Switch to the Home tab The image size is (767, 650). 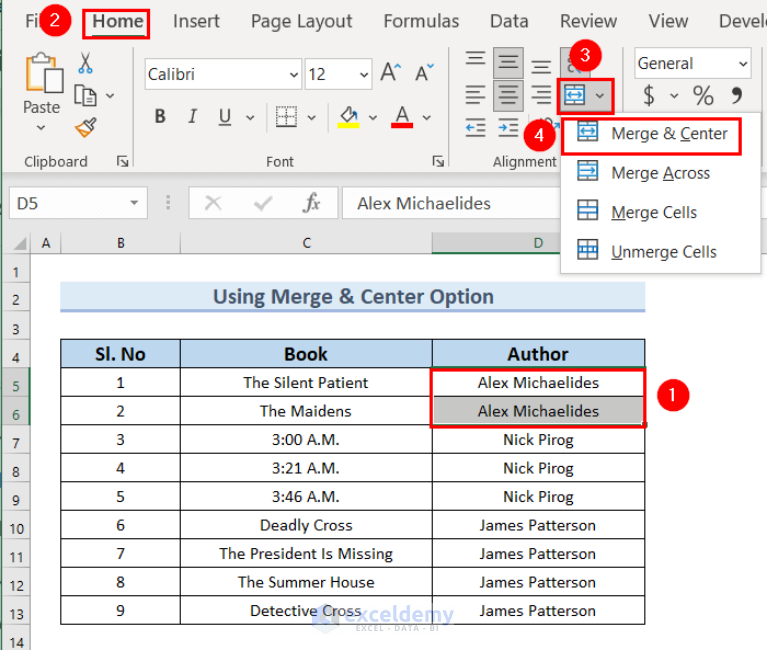pyautogui.click(x=117, y=22)
